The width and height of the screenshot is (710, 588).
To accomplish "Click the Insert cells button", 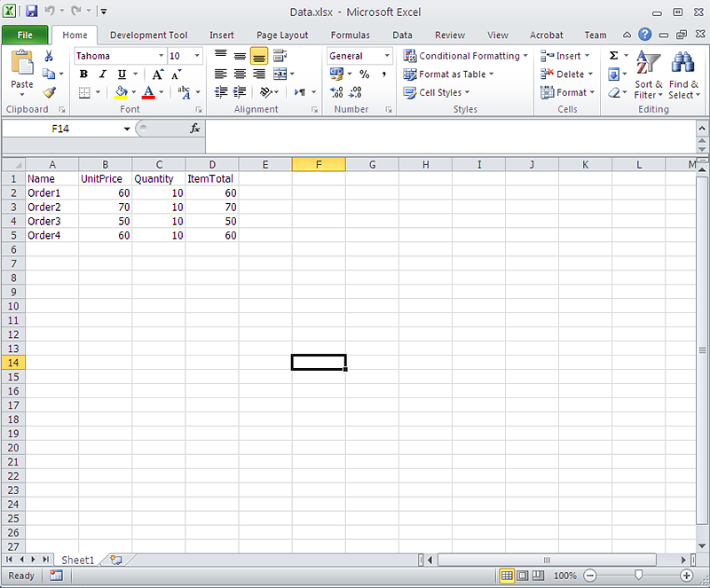I will coord(565,56).
